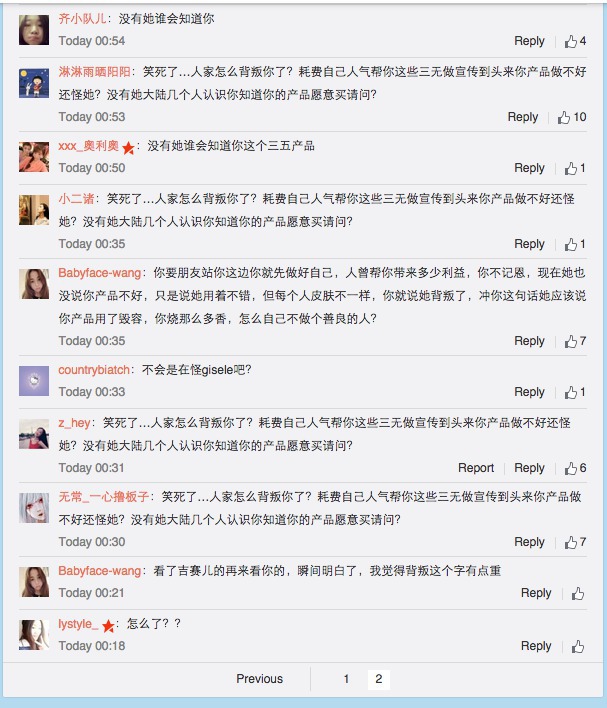This screenshot has height=708, width=607.
Task: Like the comment by xxx_奥利奥
Action: pos(571,168)
